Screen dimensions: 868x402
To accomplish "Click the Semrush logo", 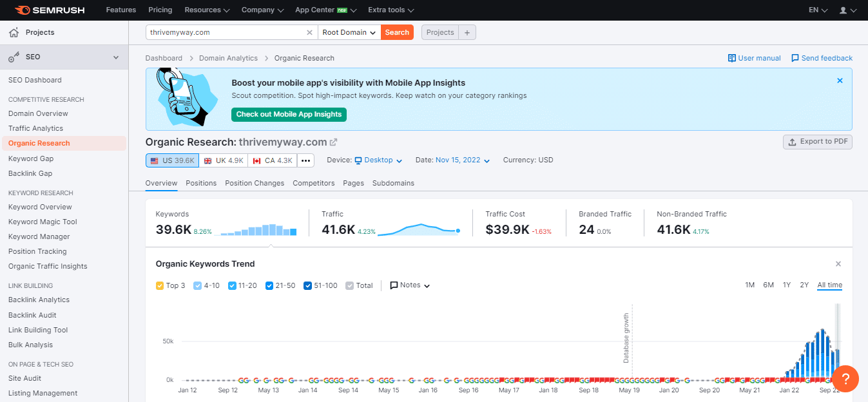I will pyautogui.click(x=51, y=10).
